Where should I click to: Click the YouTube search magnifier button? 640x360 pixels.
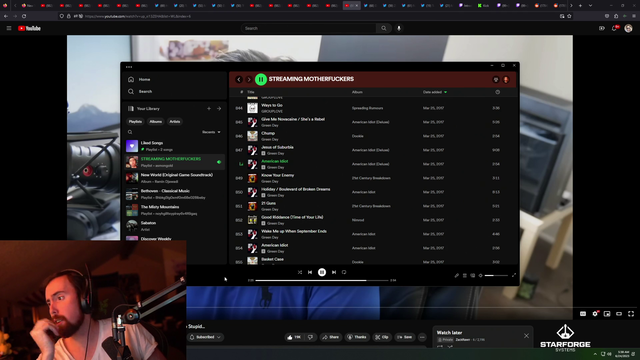pyautogui.click(x=384, y=28)
